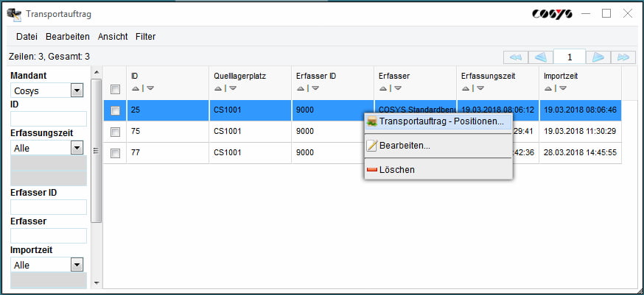The width and height of the screenshot is (644, 295).
Task: Choose Bearbeiten... from context menu
Action: (x=438, y=146)
